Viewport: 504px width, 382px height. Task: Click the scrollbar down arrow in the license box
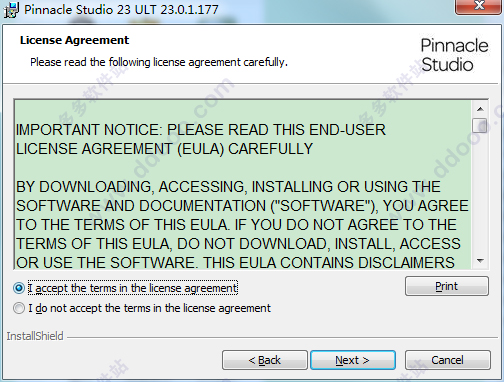[x=480, y=261]
